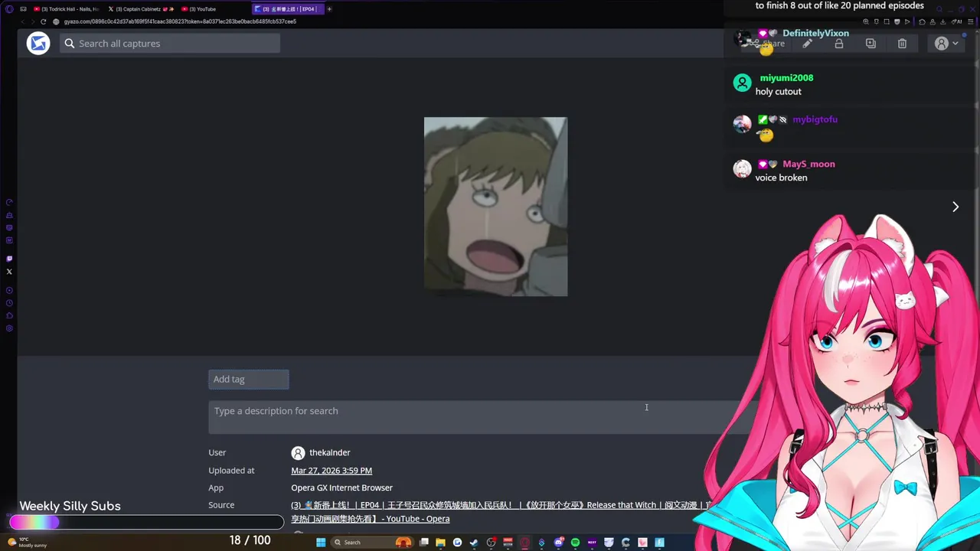Click the Search all captures field
The image size is (980, 551).
point(170,44)
